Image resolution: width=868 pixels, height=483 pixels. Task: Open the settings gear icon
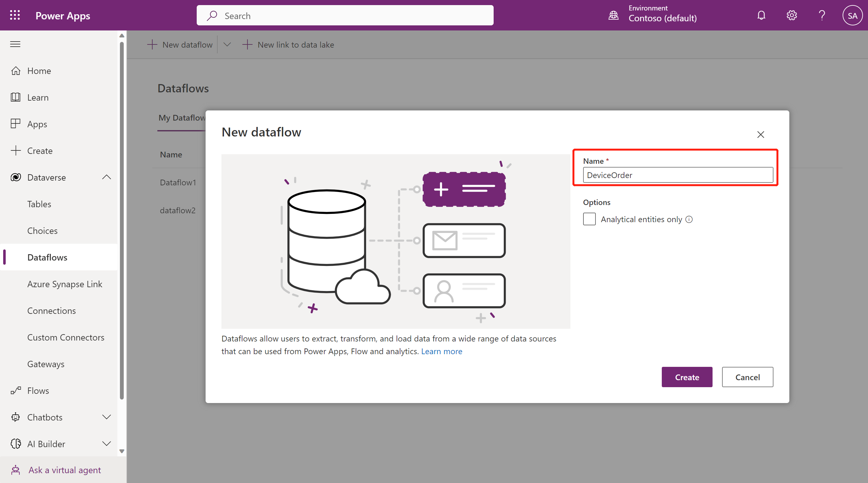(792, 15)
